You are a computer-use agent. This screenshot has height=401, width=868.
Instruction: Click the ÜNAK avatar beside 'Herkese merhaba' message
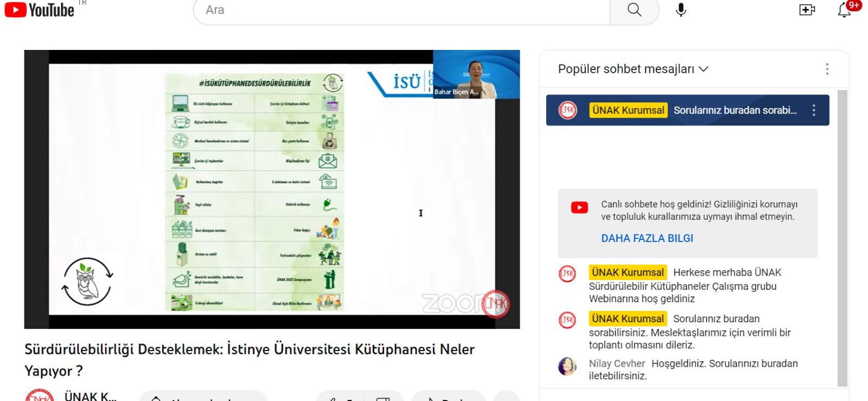tap(567, 273)
